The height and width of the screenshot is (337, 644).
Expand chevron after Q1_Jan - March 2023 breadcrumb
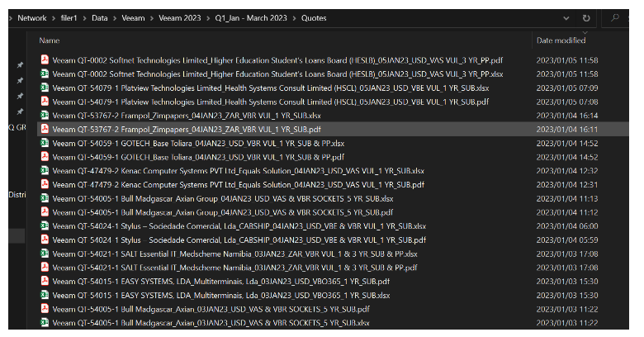pyautogui.click(x=294, y=18)
